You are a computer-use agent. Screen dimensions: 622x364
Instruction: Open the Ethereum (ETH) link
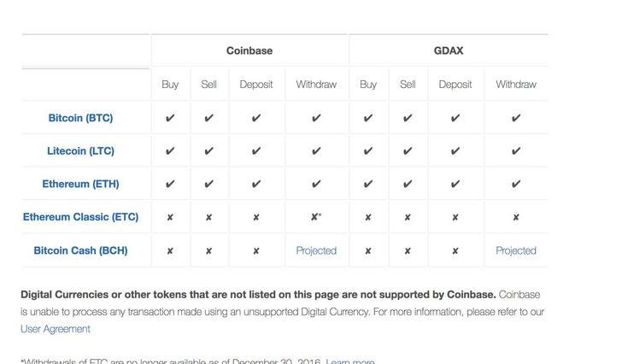(x=80, y=184)
